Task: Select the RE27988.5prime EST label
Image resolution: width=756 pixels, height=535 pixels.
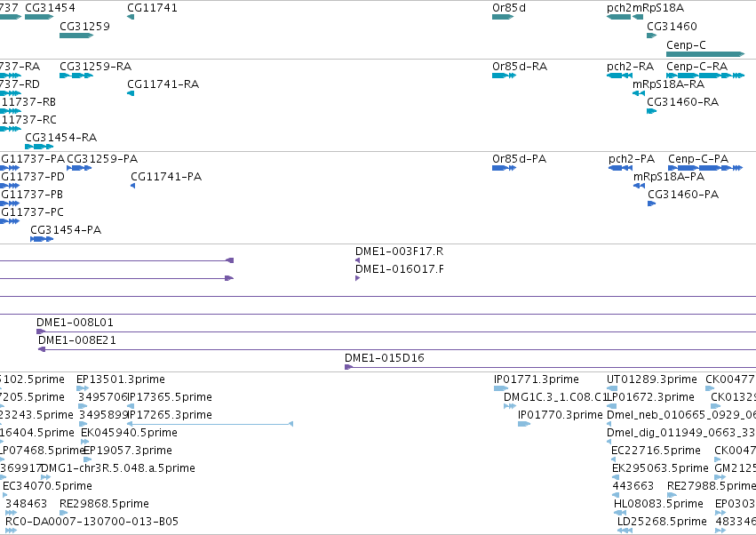Action: tap(712, 486)
